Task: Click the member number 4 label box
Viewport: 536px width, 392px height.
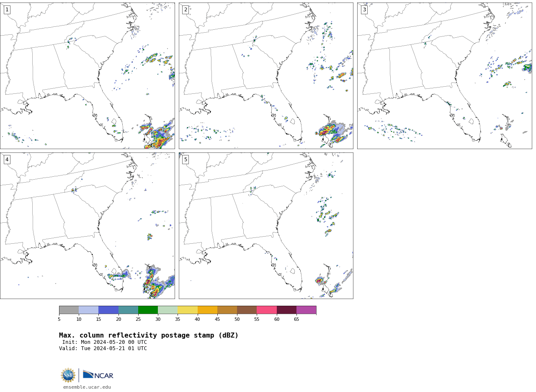Action: [7, 160]
